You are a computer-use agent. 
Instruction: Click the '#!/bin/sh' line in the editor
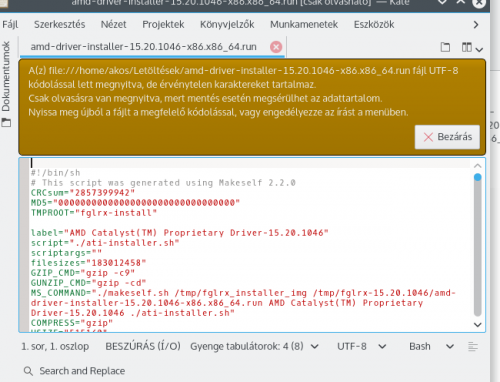coord(56,173)
